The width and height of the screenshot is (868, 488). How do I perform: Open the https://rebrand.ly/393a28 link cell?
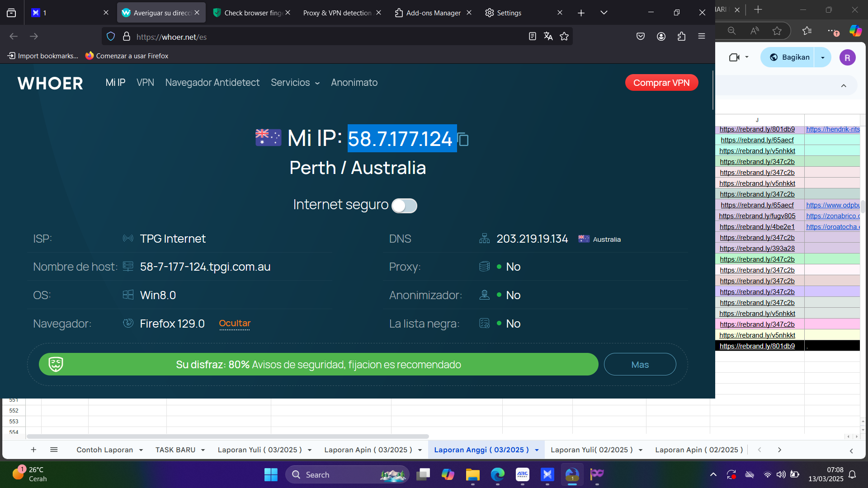[757, 249]
